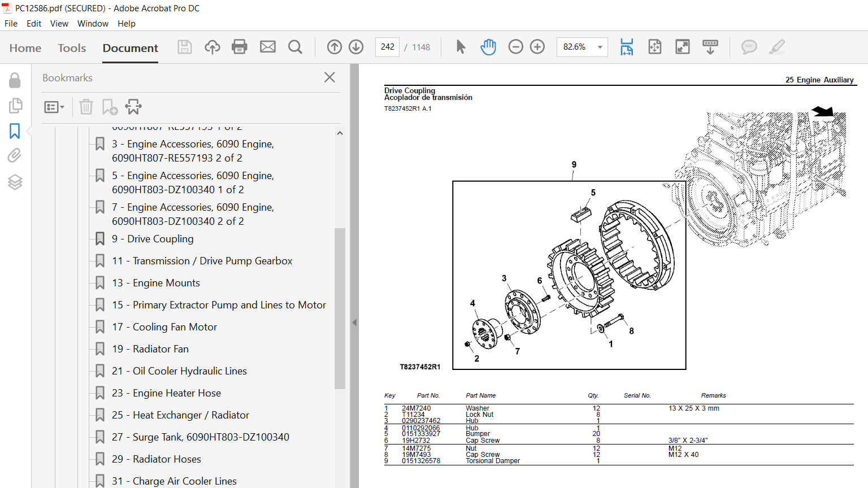Open bookmark 21 - Oil Cooler Hydraulic Lines
868x488 pixels.
click(x=179, y=371)
